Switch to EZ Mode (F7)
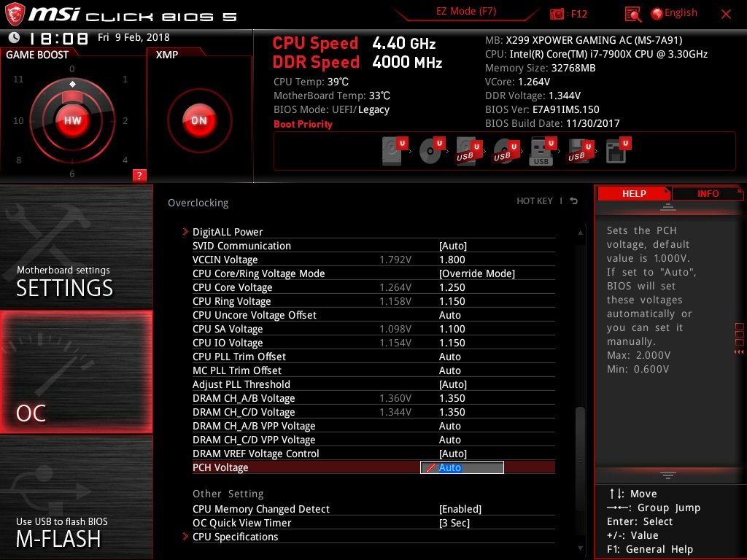 [x=466, y=12]
